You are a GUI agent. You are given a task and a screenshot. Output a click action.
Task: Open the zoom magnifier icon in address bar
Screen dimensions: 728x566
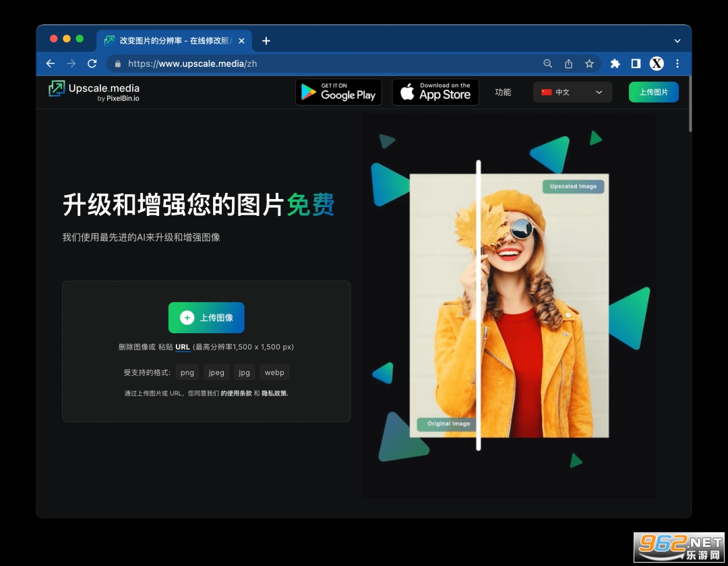click(x=548, y=63)
